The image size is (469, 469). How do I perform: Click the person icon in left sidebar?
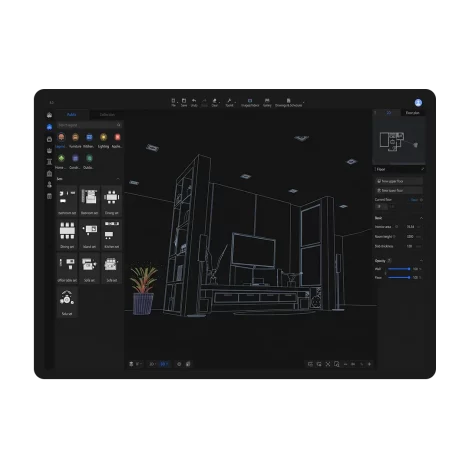tap(49, 185)
